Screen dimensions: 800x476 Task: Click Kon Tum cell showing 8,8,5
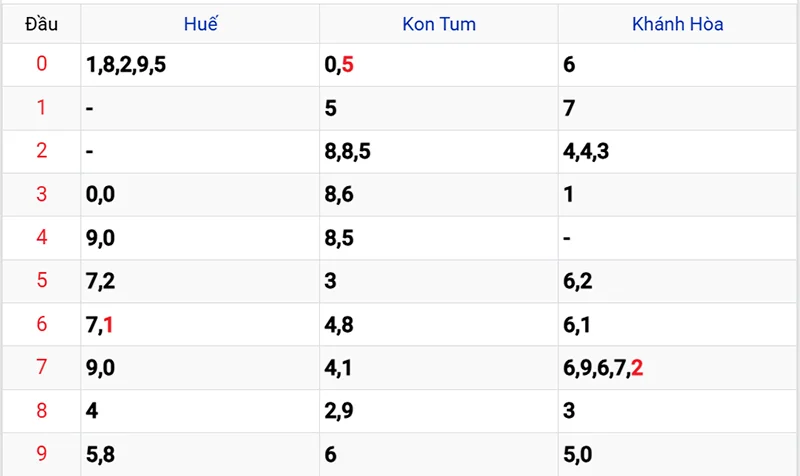coord(348,151)
